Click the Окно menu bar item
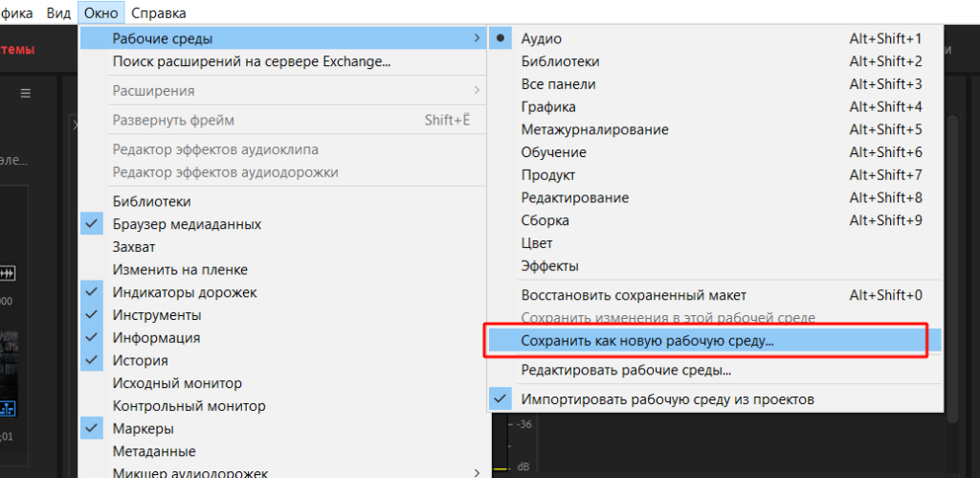The height and width of the screenshot is (478, 980). [101, 13]
